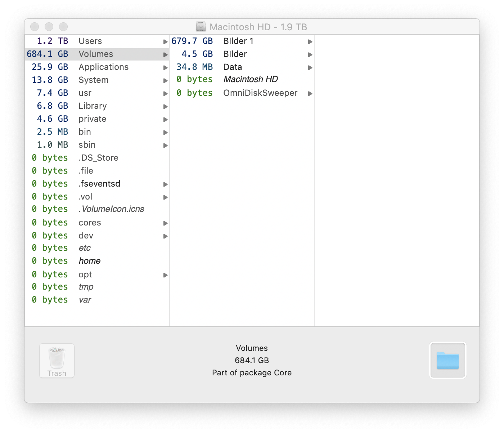This screenshot has height=433, width=504.
Task: Select the opt row
Action: [97, 274]
